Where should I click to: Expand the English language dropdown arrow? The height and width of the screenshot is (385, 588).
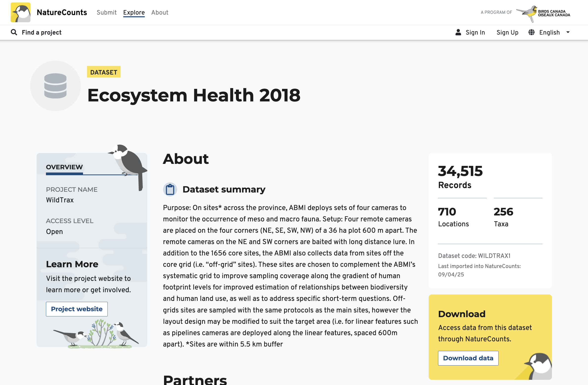pos(568,32)
